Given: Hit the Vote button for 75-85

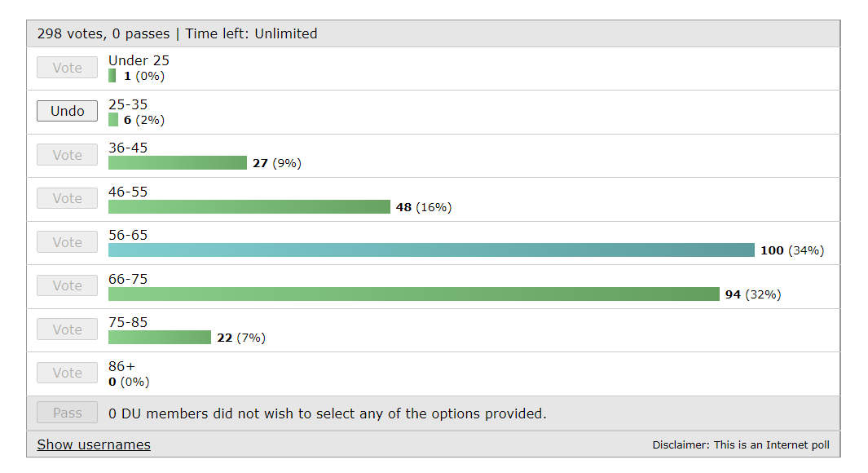Looking at the screenshot, I should (x=67, y=329).
